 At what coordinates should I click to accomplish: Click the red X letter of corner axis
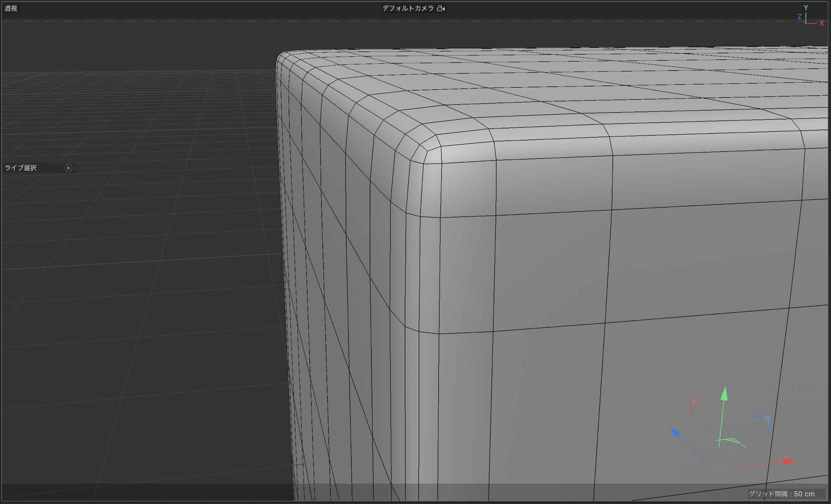(821, 23)
